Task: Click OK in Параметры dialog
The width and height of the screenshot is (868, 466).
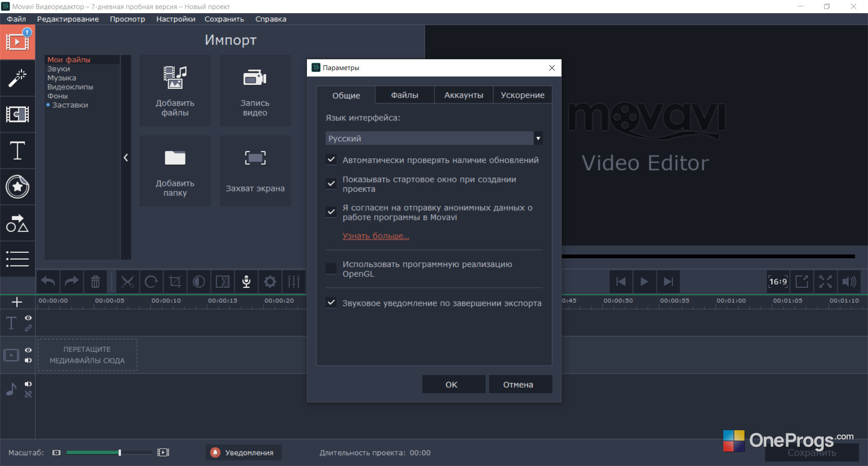Action: tap(454, 384)
